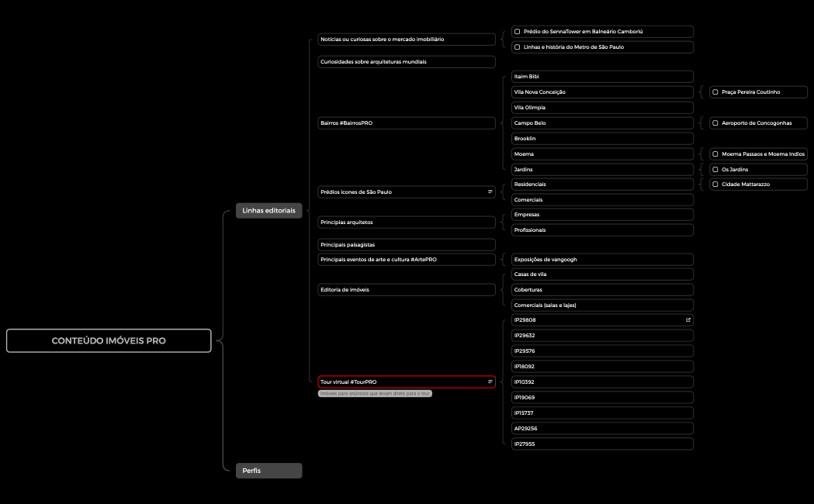Mark the Aeroporto de Concogonhas checkbox

(x=715, y=123)
